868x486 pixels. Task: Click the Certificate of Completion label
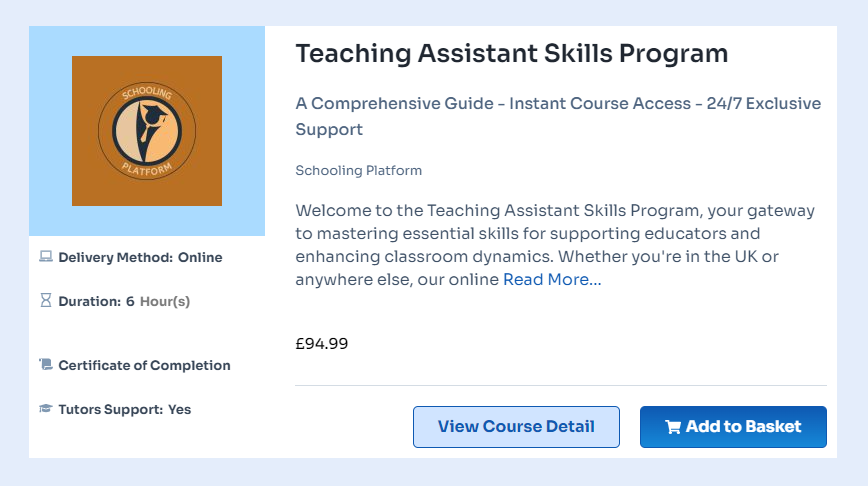point(144,365)
